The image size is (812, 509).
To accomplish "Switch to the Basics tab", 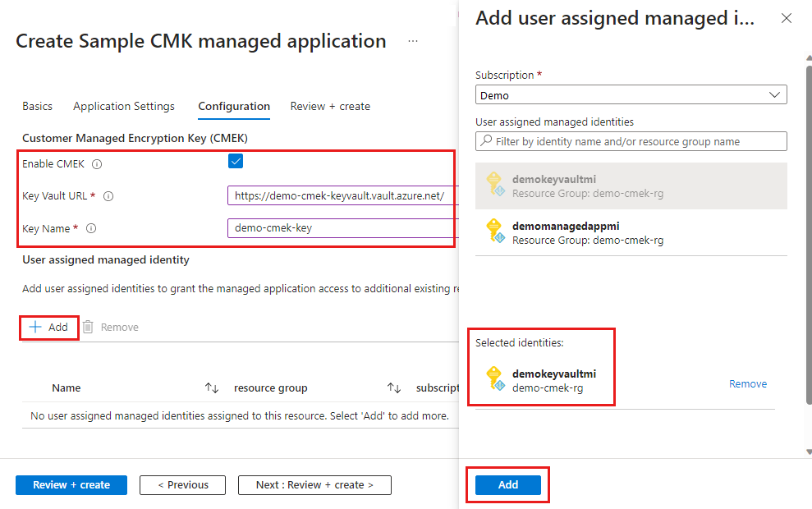I will [x=37, y=106].
